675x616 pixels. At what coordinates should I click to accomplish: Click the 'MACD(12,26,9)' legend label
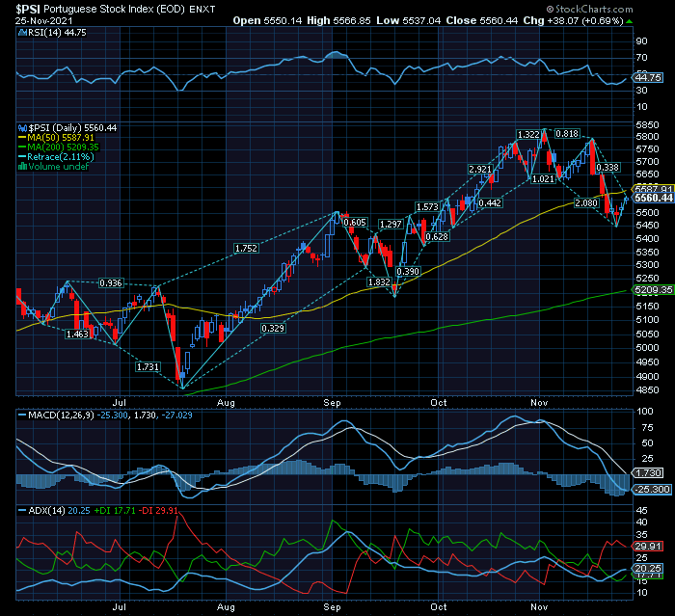pyautogui.click(x=61, y=415)
